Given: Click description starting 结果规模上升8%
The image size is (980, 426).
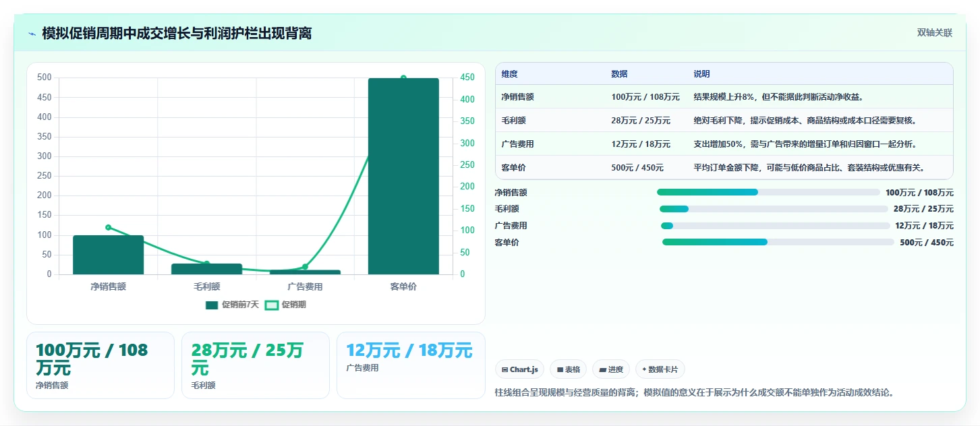Looking at the screenshot, I should tap(779, 97).
